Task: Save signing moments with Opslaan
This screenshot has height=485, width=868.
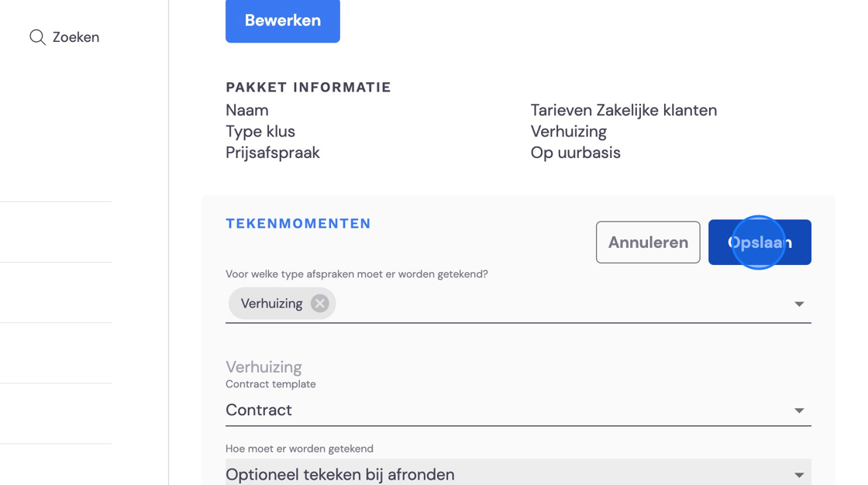Action: 759,242
